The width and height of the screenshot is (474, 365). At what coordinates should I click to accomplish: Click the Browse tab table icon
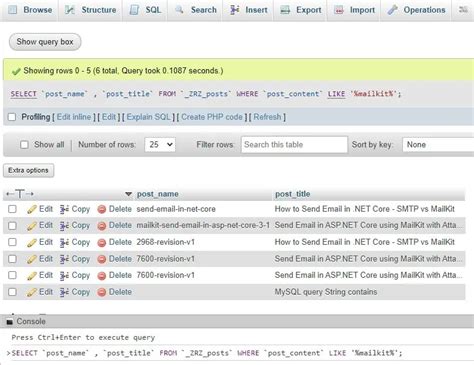click(x=13, y=10)
